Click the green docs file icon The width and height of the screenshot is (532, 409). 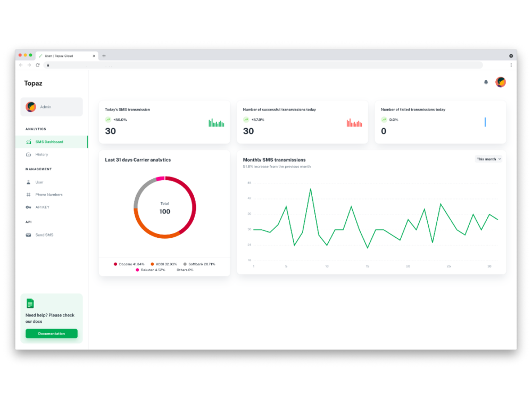(30, 304)
